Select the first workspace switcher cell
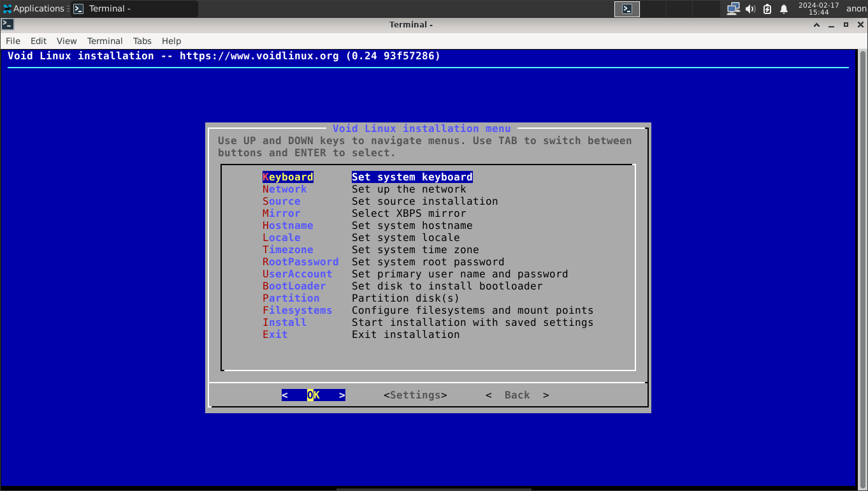The height and width of the screenshot is (491, 868). click(x=627, y=9)
